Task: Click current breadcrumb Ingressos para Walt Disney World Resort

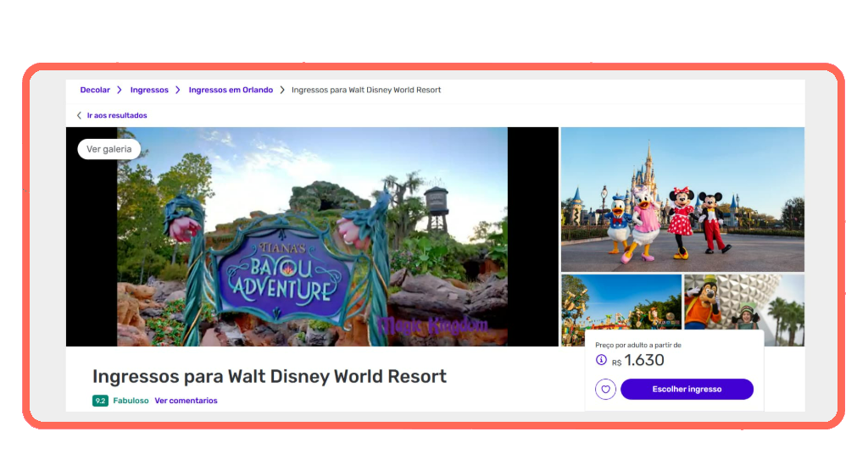Action: (366, 90)
